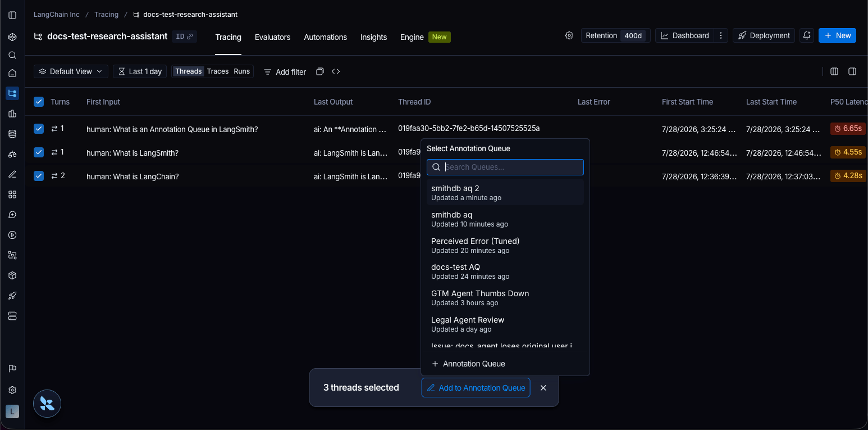Open the play circle sidebar icon
868x430 pixels.
click(12, 235)
